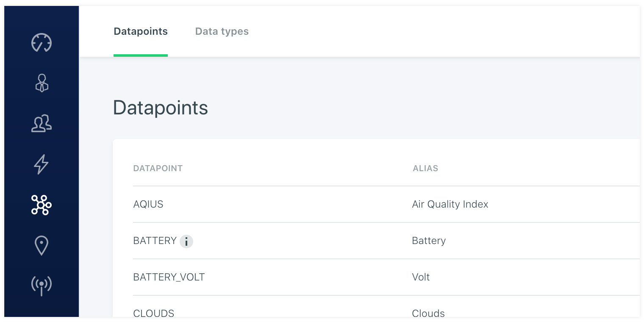Viewport: 644px width, 322px height.
Task: Open the location pin icon in sidebar
Action: tap(42, 246)
